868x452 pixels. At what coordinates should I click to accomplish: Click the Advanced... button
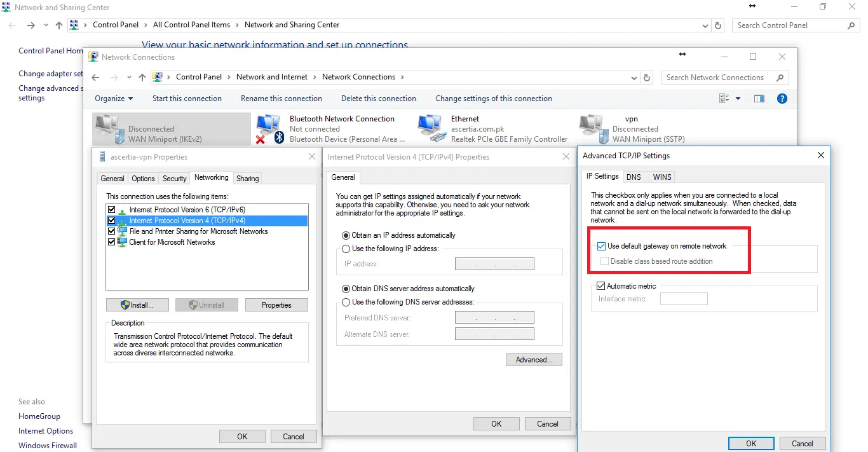point(534,360)
